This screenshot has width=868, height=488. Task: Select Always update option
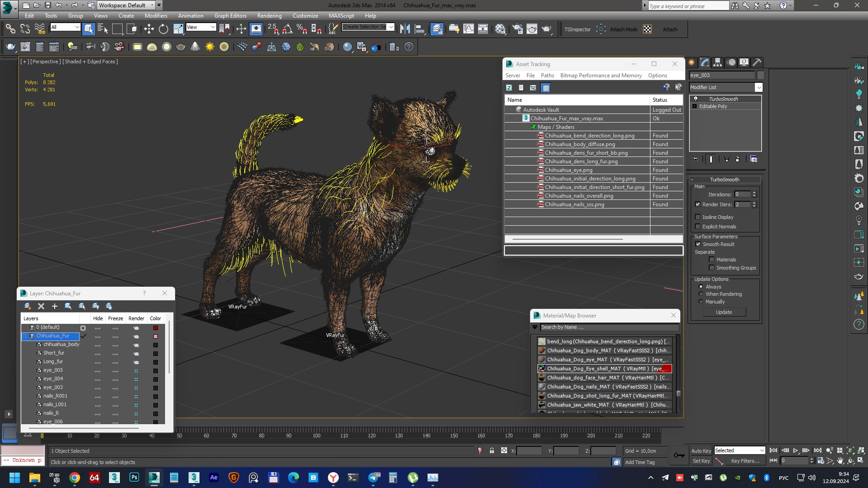pyautogui.click(x=701, y=287)
